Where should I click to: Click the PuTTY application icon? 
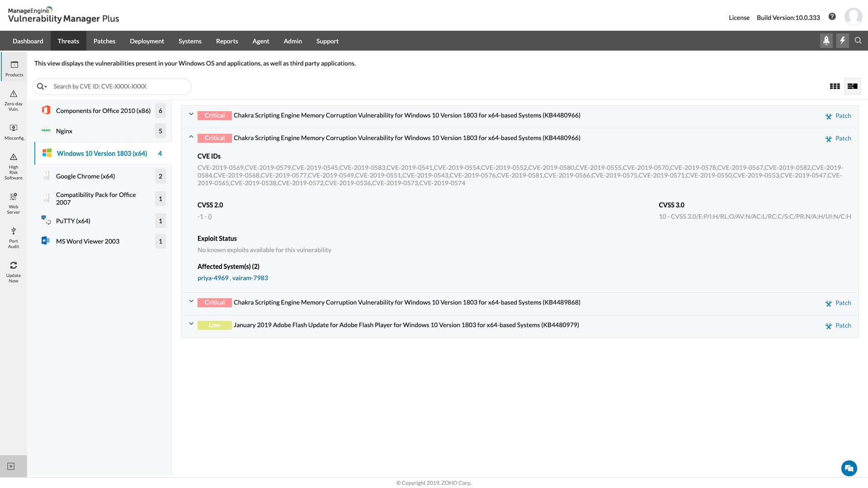point(46,221)
